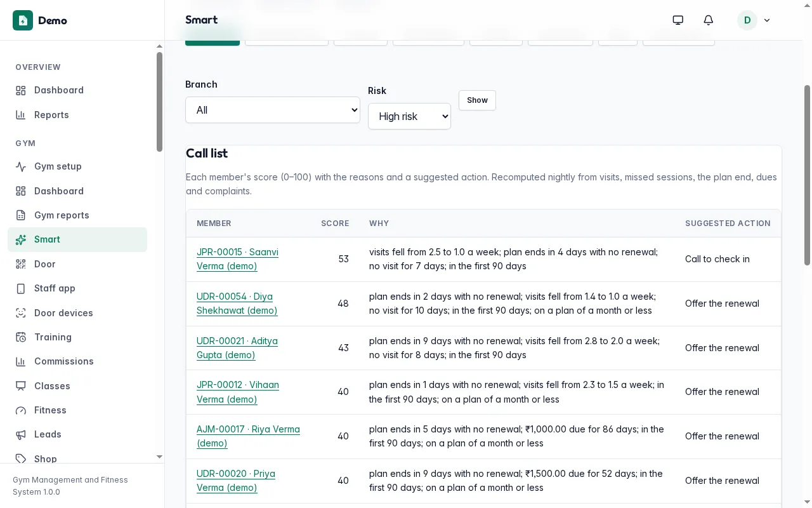The width and height of the screenshot is (812, 508).
Task: Open the Staff app menu item
Action: point(77,288)
